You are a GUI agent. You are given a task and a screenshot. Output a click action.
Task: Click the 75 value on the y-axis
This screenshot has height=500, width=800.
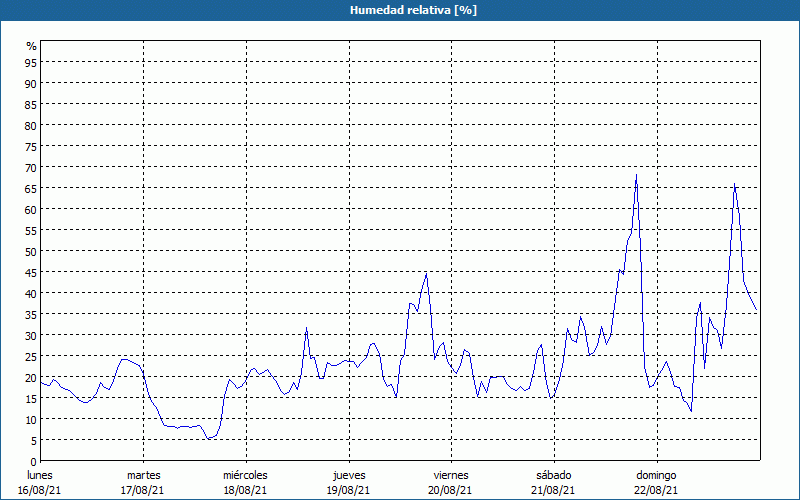(x=31, y=146)
